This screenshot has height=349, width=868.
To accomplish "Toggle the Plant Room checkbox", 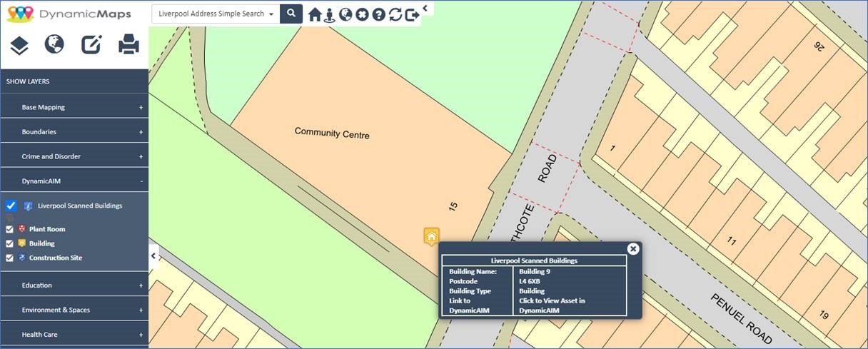I will [x=9, y=229].
